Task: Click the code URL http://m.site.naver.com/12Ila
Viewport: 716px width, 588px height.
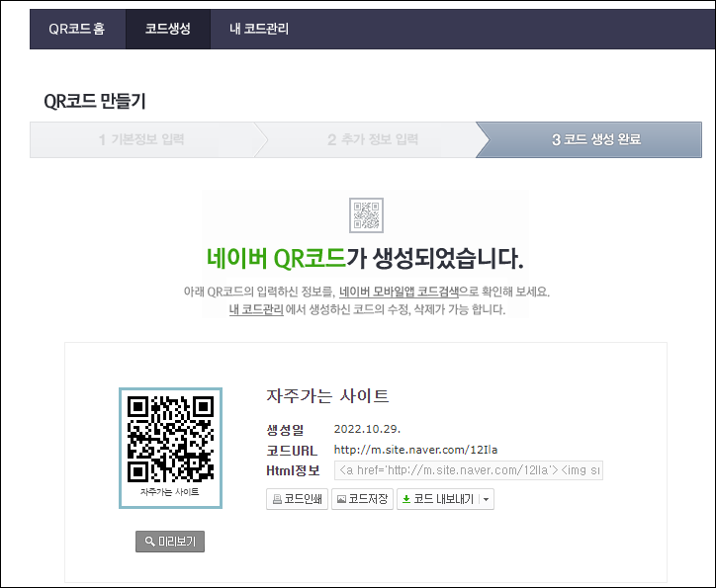Action: pyautogui.click(x=415, y=450)
